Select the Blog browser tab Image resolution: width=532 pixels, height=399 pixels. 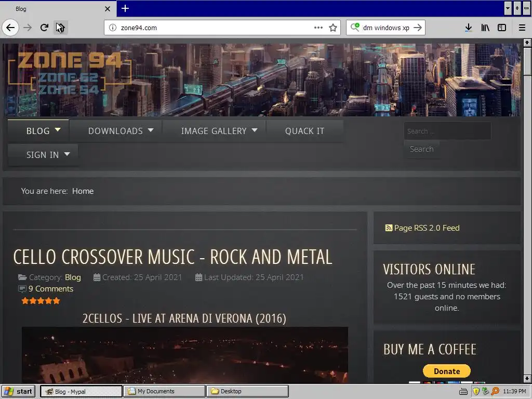pos(58,9)
